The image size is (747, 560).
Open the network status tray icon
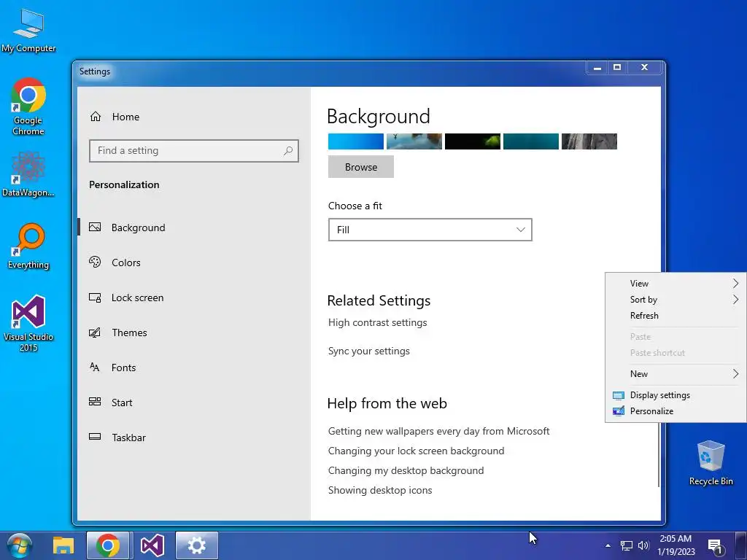click(626, 545)
